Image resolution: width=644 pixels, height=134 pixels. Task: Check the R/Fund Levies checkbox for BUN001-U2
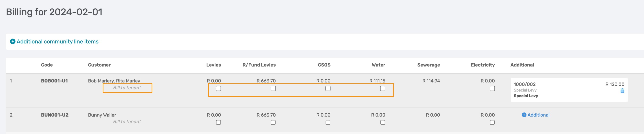273,122
